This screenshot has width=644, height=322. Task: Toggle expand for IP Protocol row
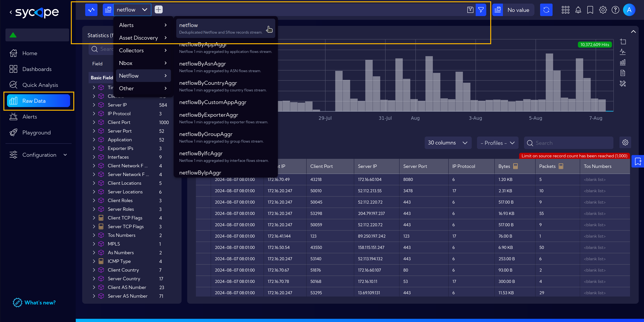click(94, 113)
